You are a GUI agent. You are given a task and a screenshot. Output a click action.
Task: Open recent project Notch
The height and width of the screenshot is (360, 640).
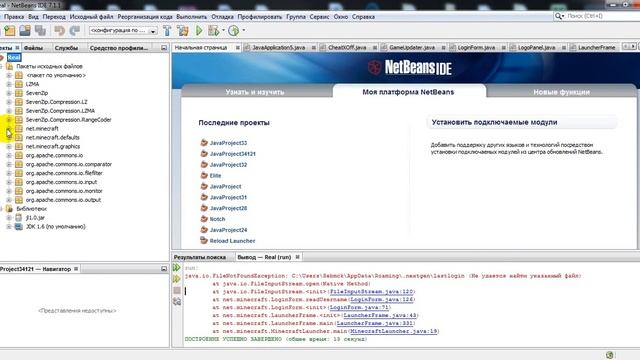click(x=217, y=219)
